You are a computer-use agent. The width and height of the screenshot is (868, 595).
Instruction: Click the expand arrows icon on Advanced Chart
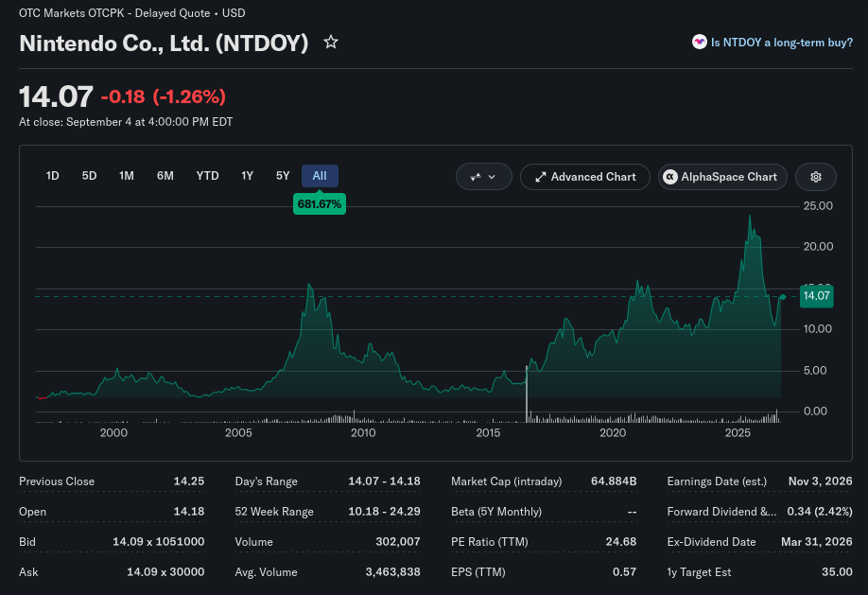click(x=540, y=177)
